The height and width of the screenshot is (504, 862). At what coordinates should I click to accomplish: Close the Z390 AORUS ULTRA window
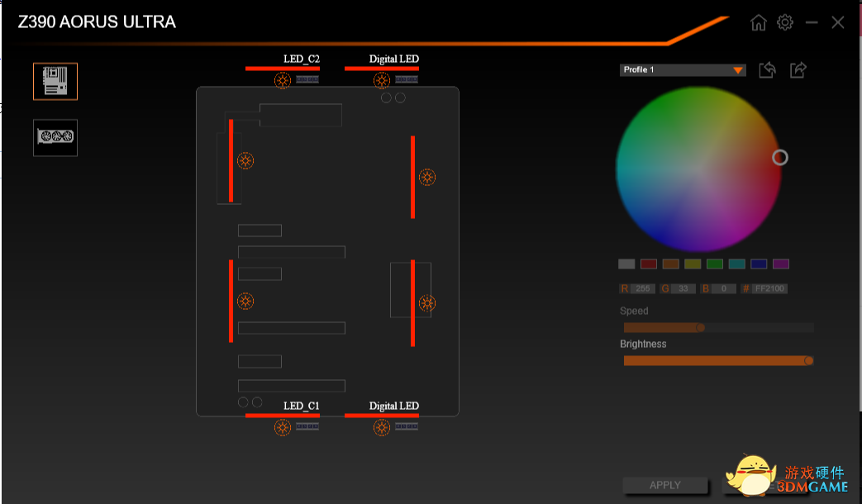pos(838,22)
